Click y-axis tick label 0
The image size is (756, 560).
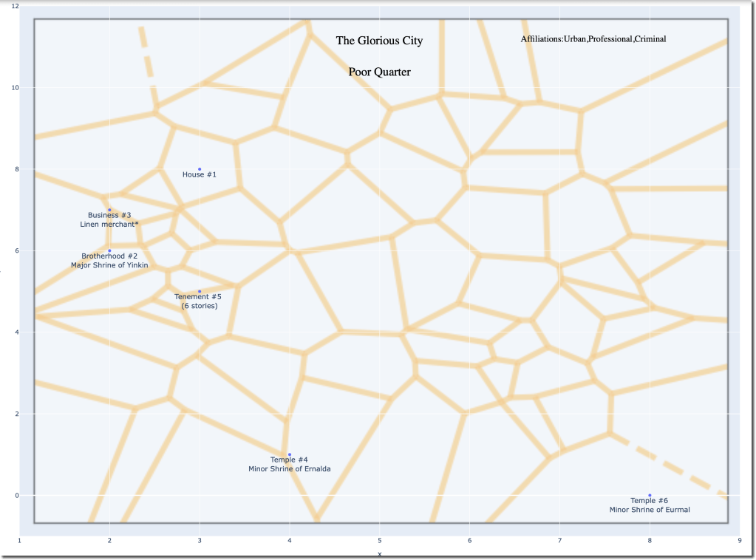[17, 495]
